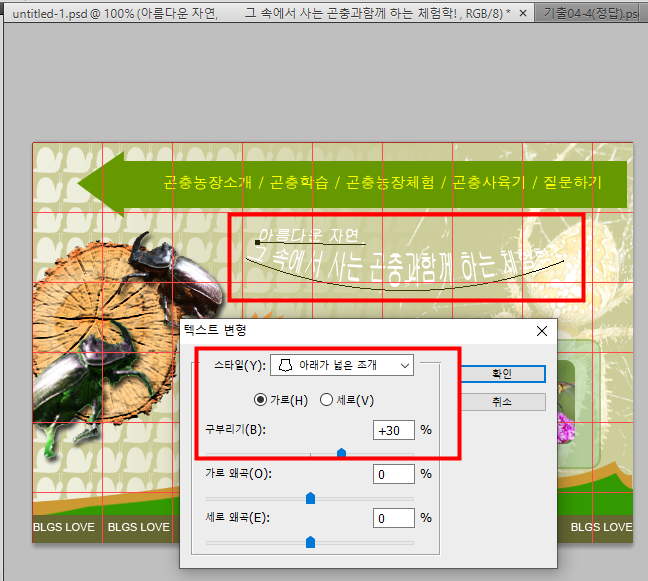Click the 가로 왜곡 percent input field

tap(393, 474)
